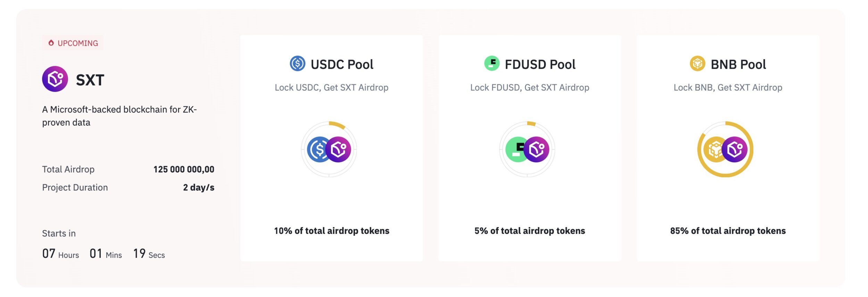Image resolution: width=868 pixels, height=297 pixels.
Task: Click the USDC and SXT paired icons
Action: click(329, 150)
